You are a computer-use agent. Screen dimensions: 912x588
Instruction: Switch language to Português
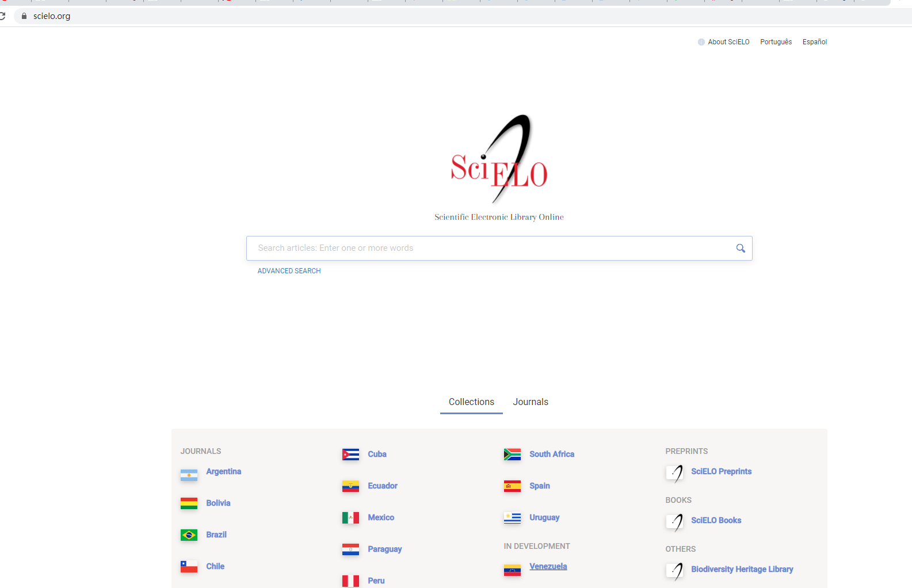pos(776,42)
